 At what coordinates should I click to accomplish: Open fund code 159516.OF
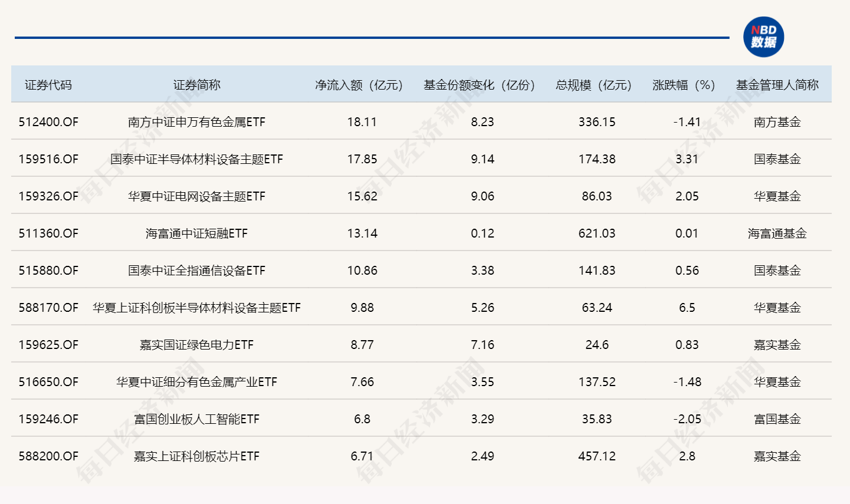[49, 159]
